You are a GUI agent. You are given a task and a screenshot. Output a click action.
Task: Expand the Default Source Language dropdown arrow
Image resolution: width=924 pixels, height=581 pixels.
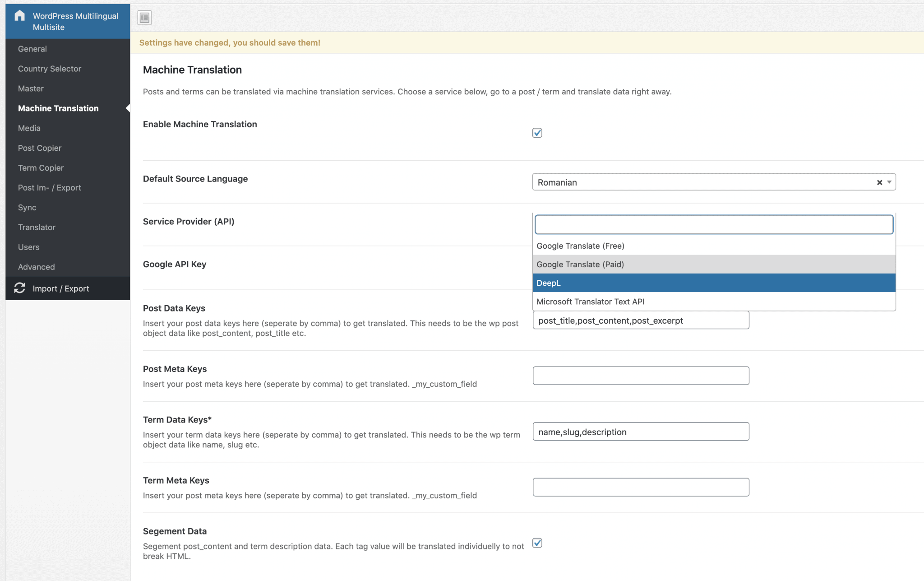889,182
